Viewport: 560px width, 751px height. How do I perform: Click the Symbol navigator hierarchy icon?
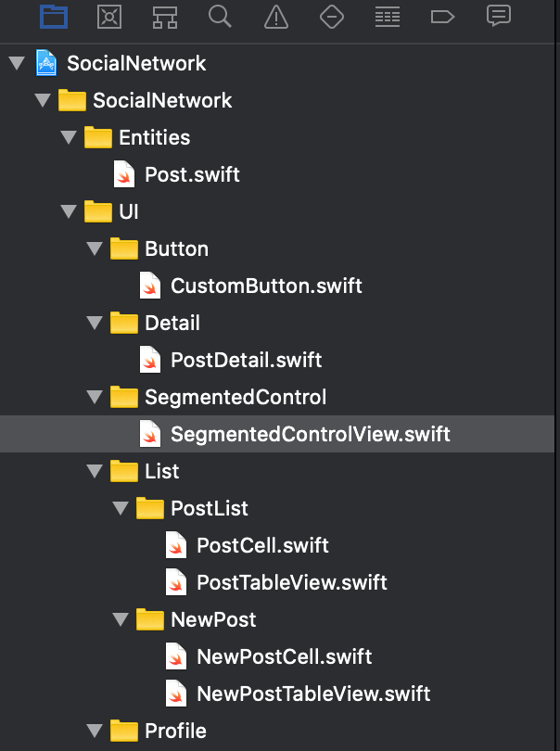coord(165,17)
